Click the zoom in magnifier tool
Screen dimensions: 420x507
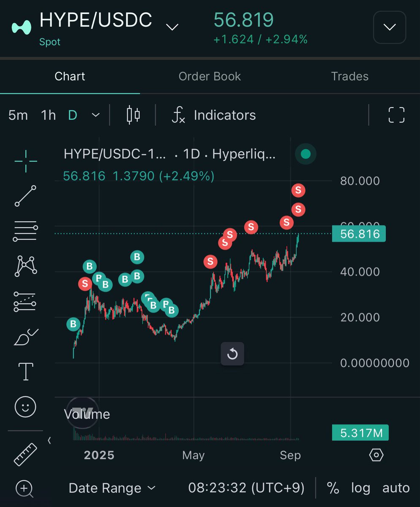click(x=25, y=489)
